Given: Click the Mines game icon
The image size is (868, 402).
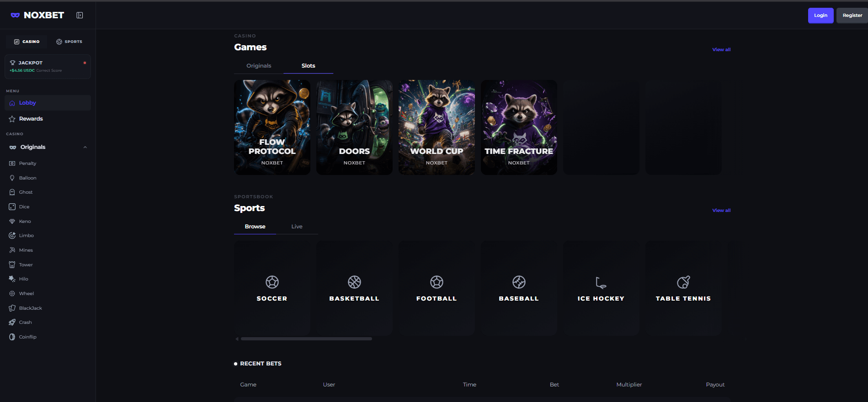Looking at the screenshot, I should (x=12, y=250).
